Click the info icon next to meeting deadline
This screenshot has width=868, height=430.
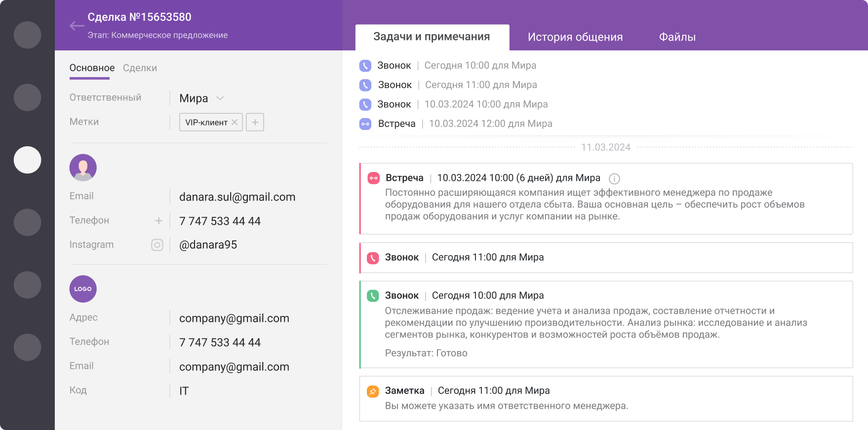point(614,178)
